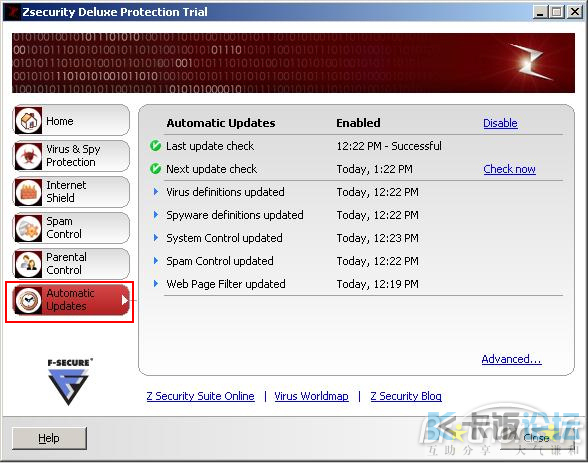Click the green check beside Next update check

155,169
